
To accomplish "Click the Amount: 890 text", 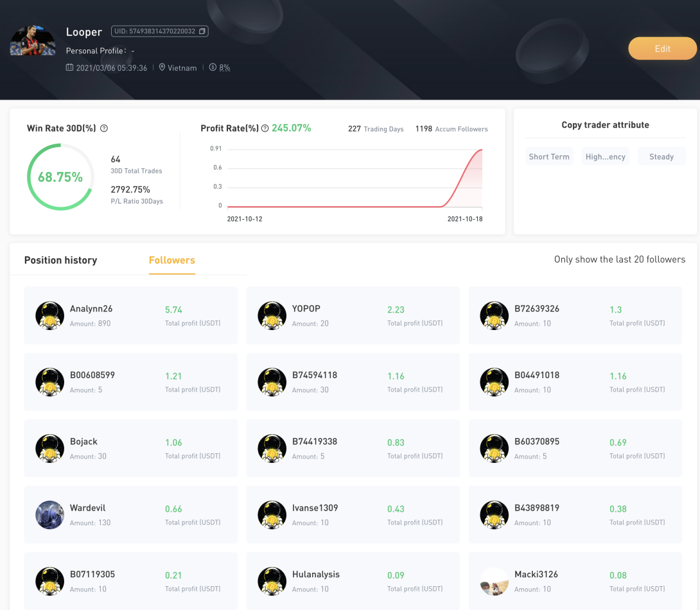I will pos(90,324).
